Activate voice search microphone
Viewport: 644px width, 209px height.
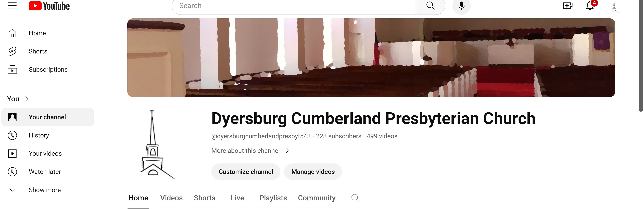click(x=461, y=6)
